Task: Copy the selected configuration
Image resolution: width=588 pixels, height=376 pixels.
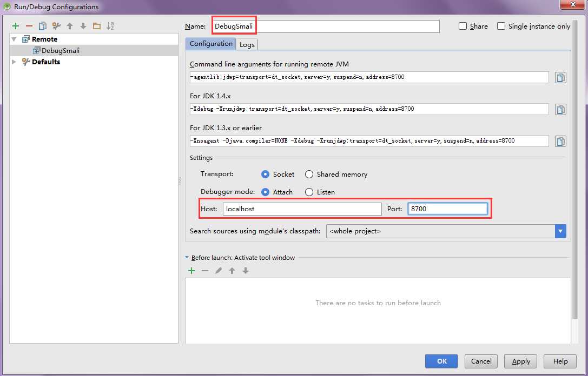Action: (x=43, y=26)
